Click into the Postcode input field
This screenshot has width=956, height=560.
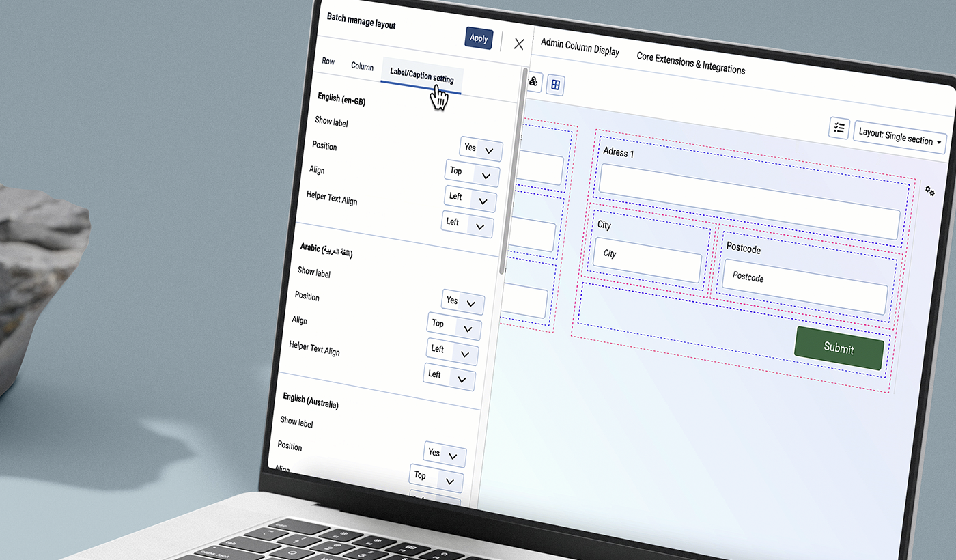804,285
